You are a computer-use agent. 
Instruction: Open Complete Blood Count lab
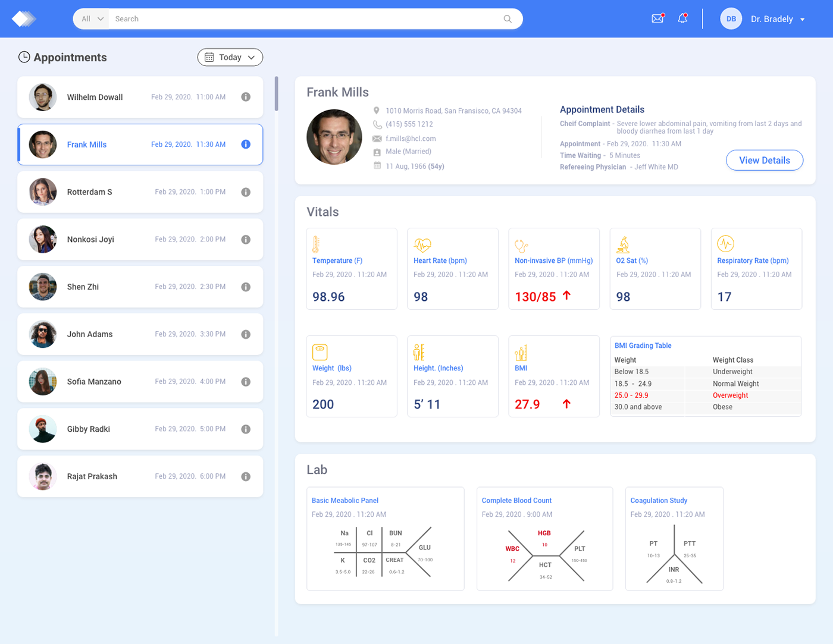[545, 539]
